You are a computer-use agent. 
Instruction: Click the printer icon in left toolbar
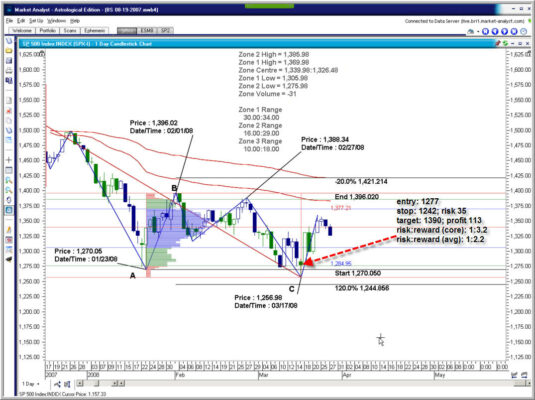click(x=9, y=70)
